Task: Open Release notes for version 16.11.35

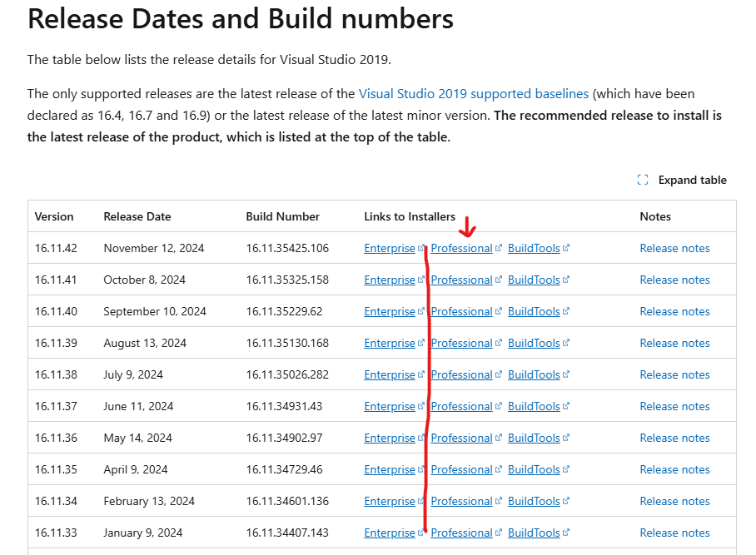Action: (x=674, y=470)
